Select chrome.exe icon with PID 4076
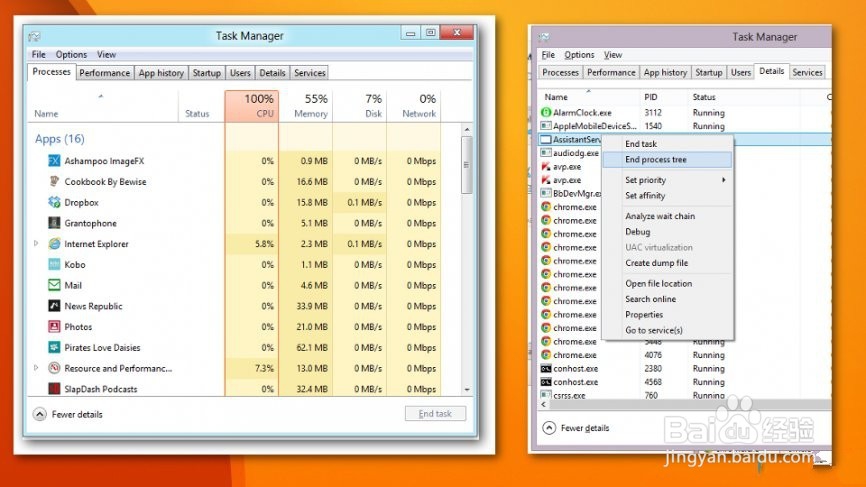 [546, 354]
